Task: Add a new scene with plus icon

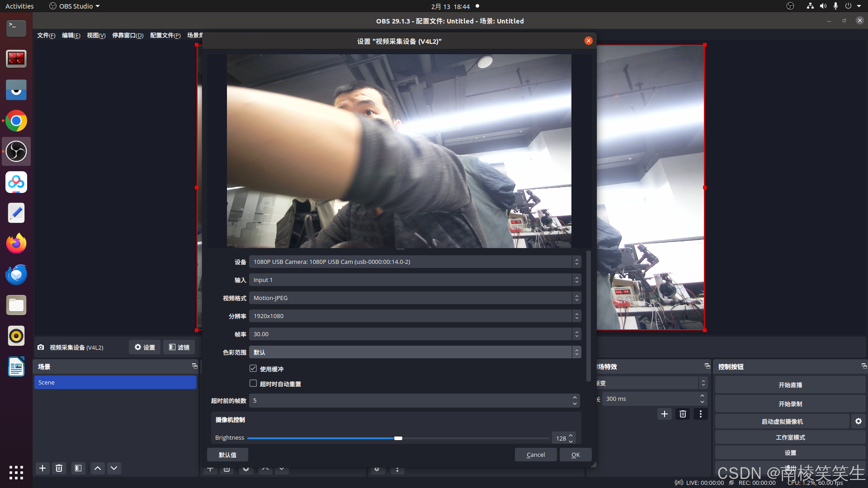Action: point(42,468)
